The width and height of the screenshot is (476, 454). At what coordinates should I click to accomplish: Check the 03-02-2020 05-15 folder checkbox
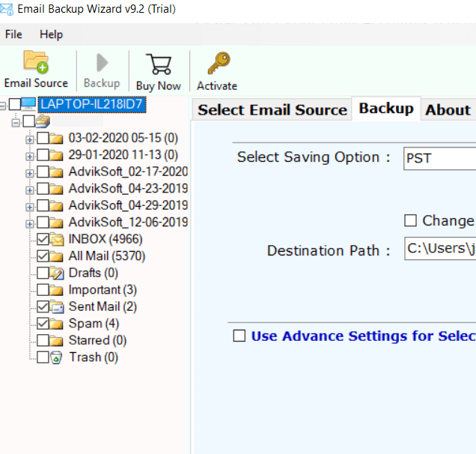(43, 139)
